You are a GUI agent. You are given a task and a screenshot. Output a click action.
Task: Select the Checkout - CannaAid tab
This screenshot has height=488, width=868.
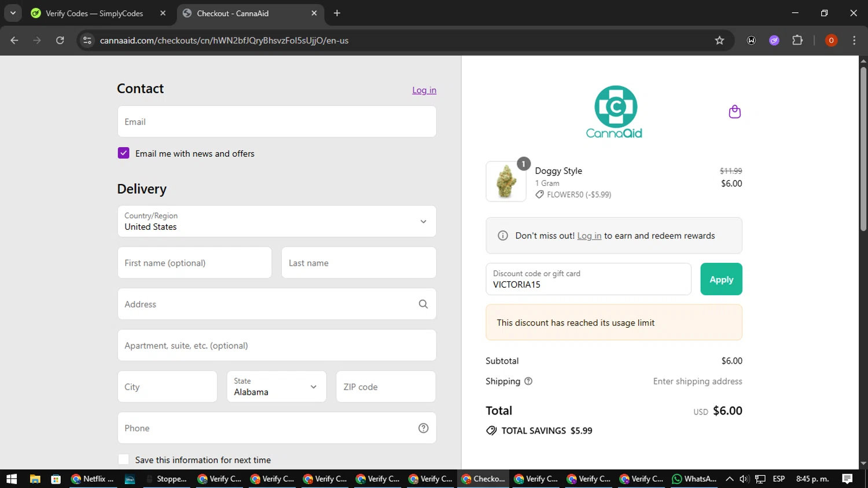249,13
